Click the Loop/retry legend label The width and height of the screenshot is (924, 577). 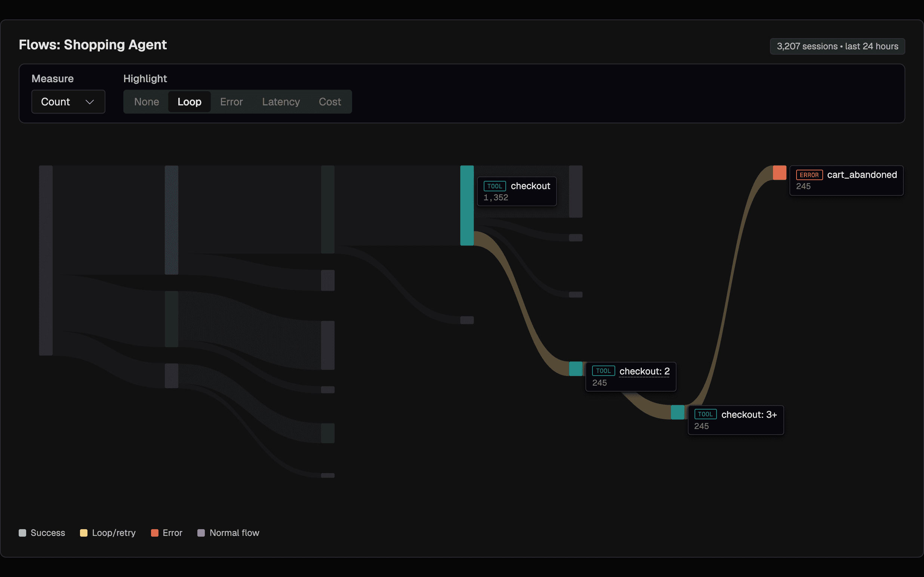[114, 533]
